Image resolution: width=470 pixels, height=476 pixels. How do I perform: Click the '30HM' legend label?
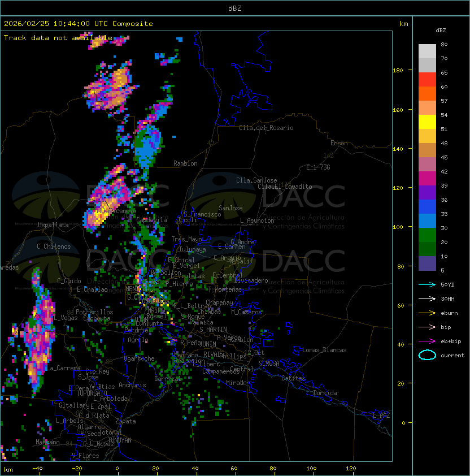(x=447, y=299)
